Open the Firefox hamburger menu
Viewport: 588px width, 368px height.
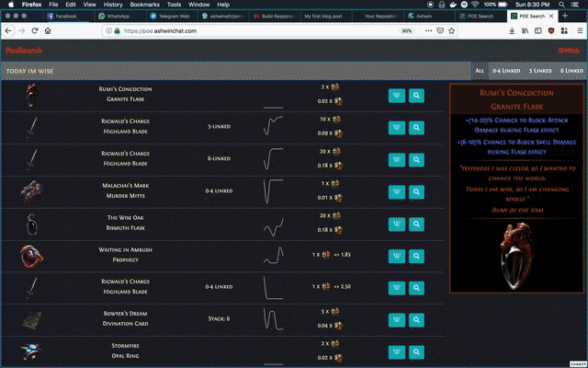580,30
